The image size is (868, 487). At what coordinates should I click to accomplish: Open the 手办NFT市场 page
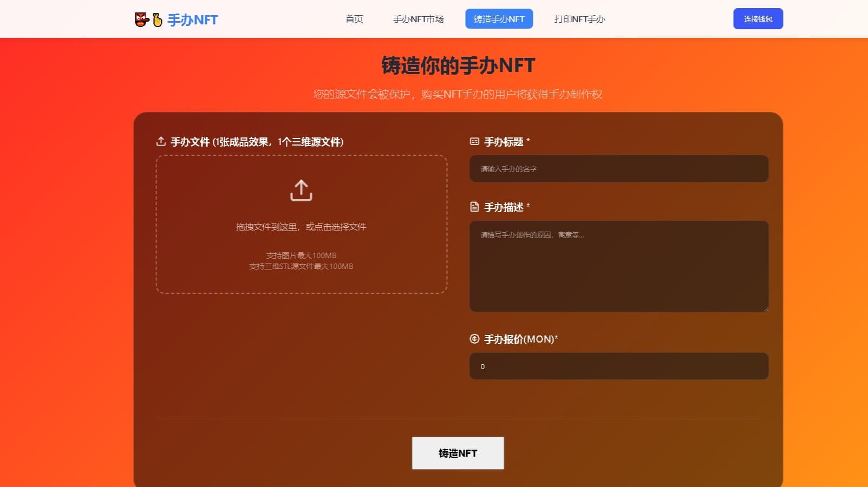(x=418, y=19)
